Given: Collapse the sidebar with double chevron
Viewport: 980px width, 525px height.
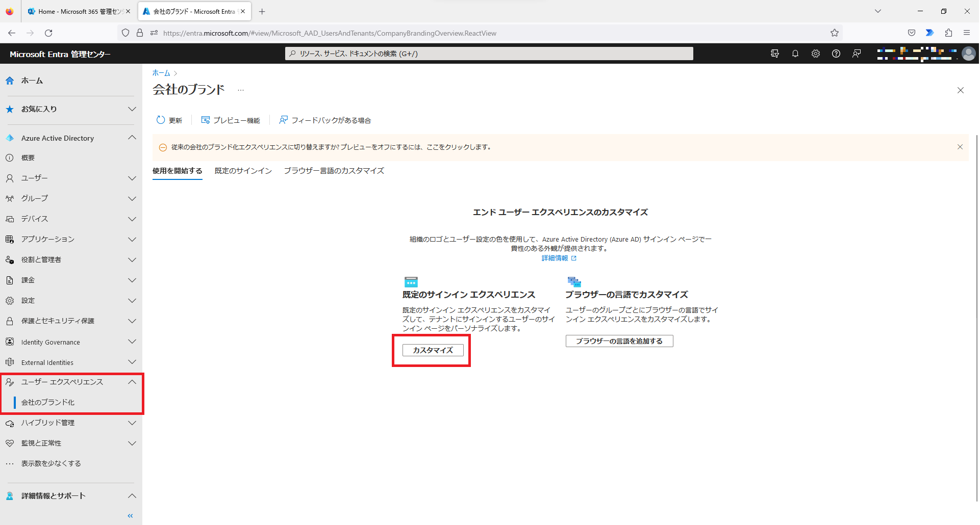Looking at the screenshot, I should coord(130,516).
